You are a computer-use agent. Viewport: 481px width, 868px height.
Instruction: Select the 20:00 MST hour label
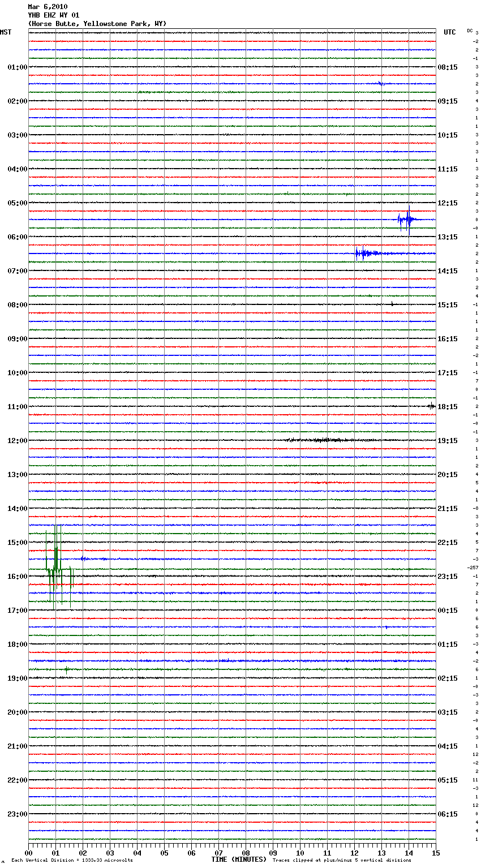click(18, 712)
